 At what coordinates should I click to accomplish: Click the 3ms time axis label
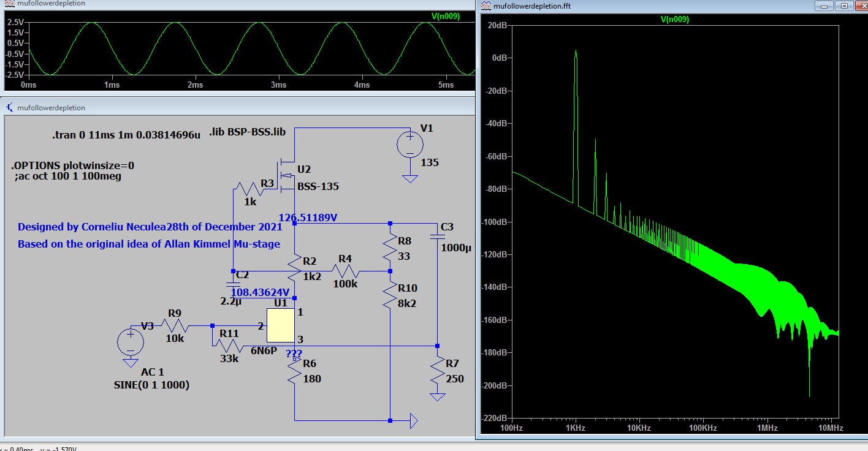coord(279,85)
